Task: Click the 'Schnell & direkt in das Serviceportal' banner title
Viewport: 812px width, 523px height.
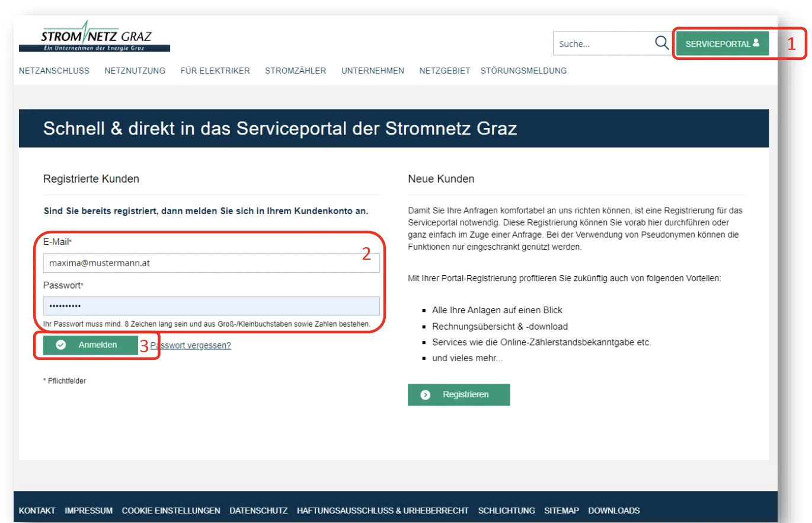Action: click(x=280, y=129)
